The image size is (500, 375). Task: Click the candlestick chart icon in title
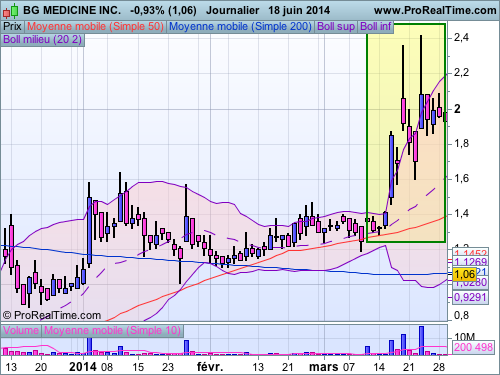tap(10, 11)
